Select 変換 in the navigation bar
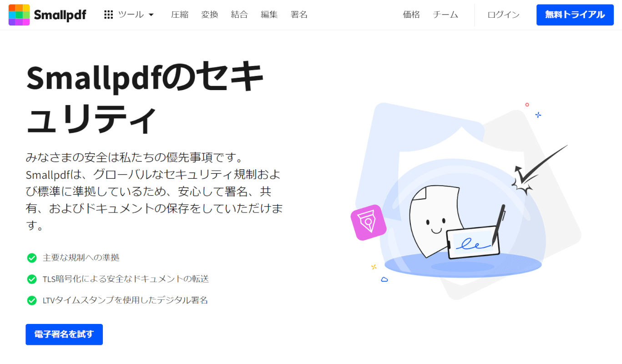This screenshot has height=364, width=622. [210, 15]
